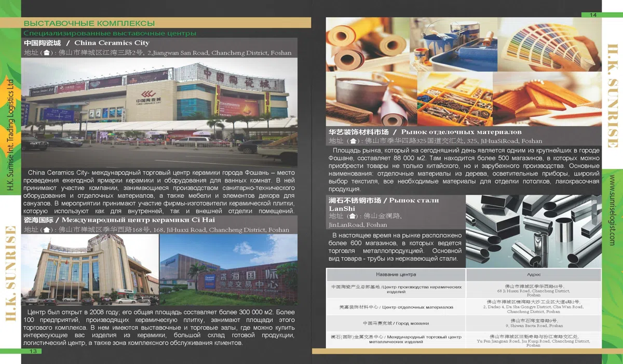This screenshot has width=623, height=364.
Task: Open the photo with 瓷海国际 trading center sign
Action: coord(228,270)
